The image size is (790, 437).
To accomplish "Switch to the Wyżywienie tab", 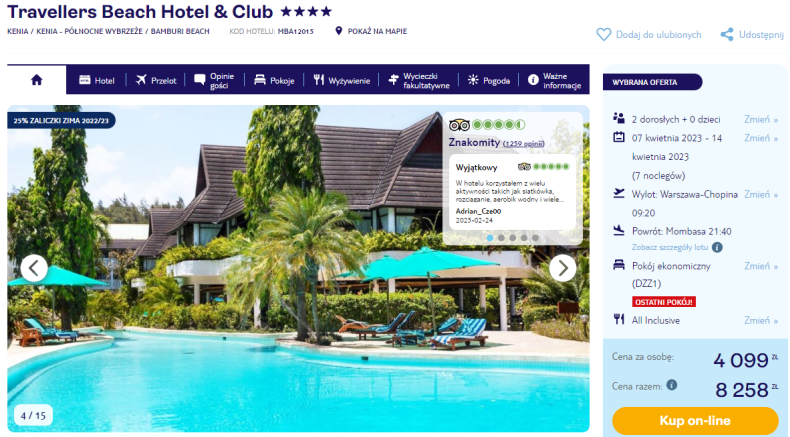I will pyautogui.click(x=342, y=80).
